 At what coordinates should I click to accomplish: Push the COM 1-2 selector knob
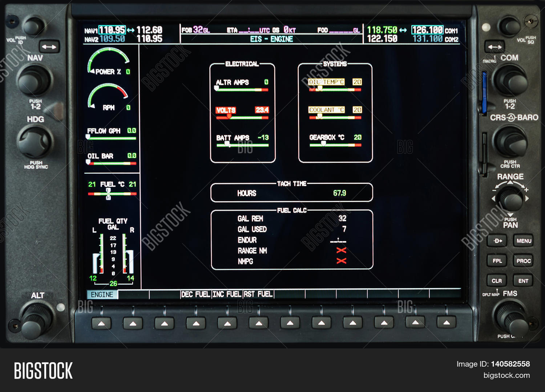point(510,81)
